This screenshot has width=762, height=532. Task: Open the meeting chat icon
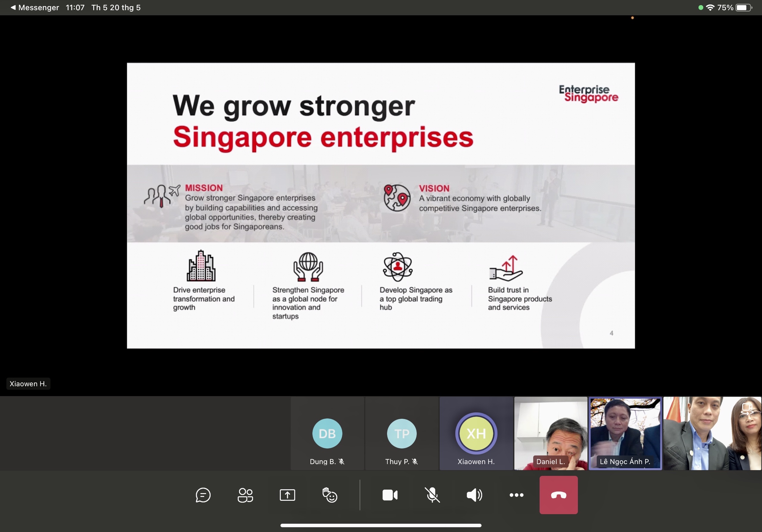(203, 495)
